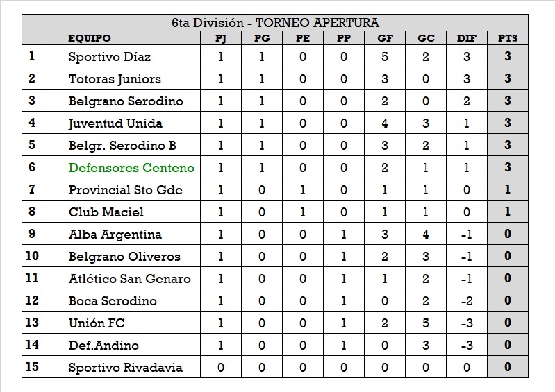Click the Def.Andino team name
The width and height of the screenshot is (555, 392).
(103, 346)
